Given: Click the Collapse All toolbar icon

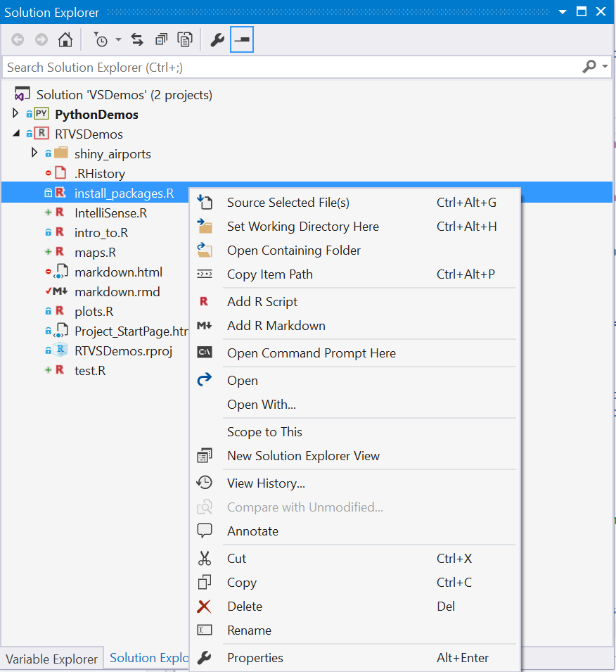Looking at the screenshot, I should 161,40.
